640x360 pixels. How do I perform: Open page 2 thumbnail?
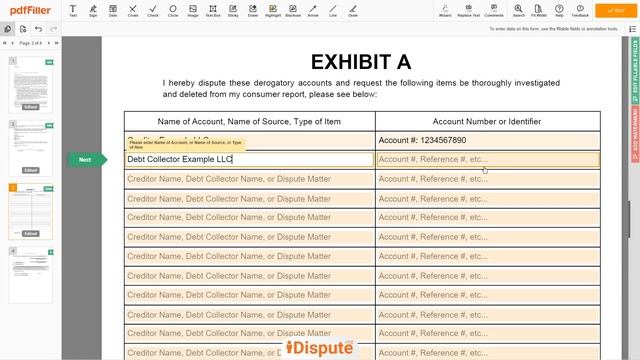[31, 147]
